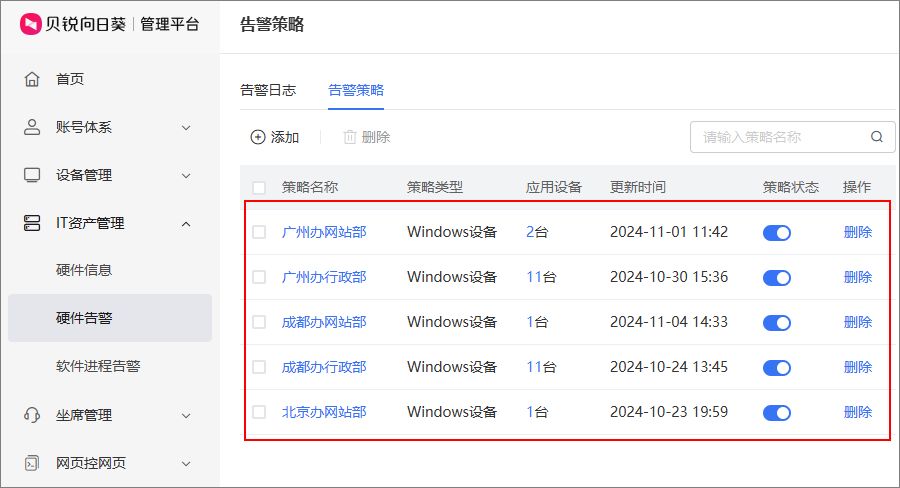Click the 账号体系 person icon
The image size is (900, 488).
click(x=32, y=127)
